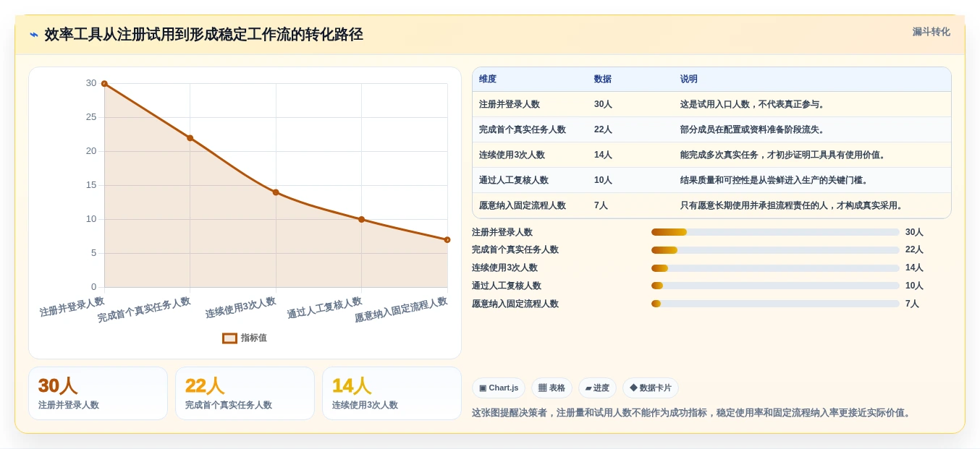Click the 10人 value beside the progress bar
The height and width of the screenshot is (449, 980).
[914, 286]
